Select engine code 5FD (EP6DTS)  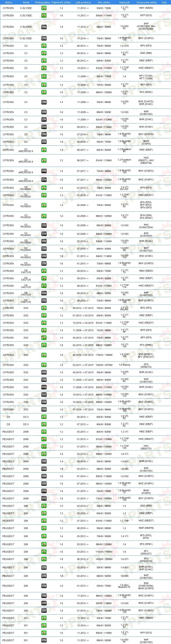146,366
